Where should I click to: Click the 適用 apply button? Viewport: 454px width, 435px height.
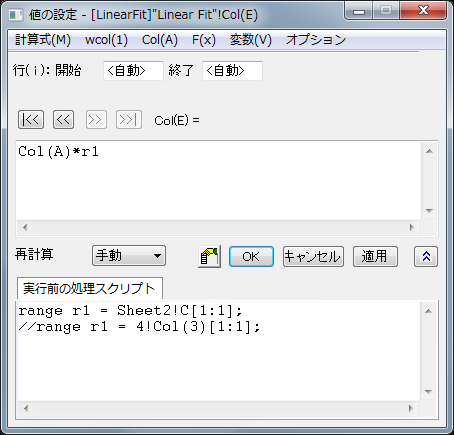coord(375,257)
